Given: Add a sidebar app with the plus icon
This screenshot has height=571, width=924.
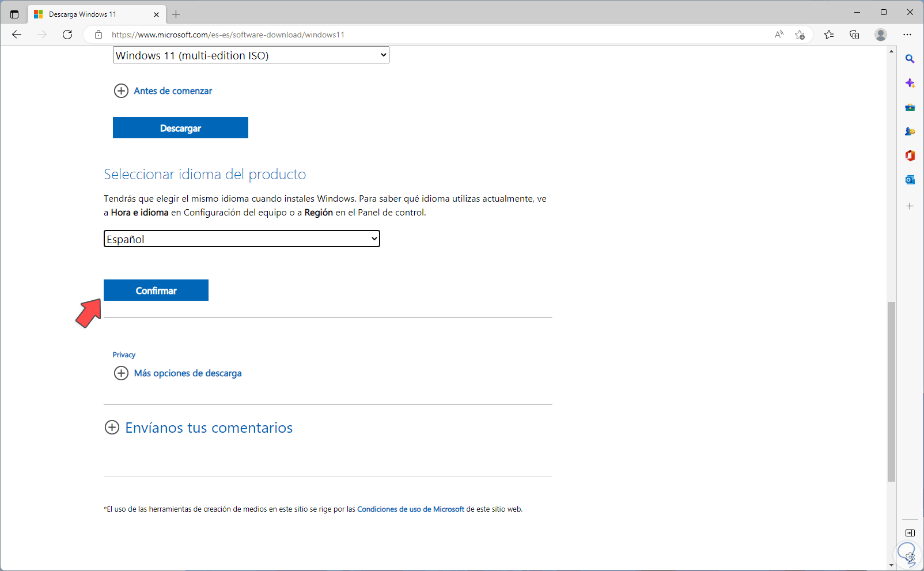Looking at the screenshot, I should click(x=910, y=206).
